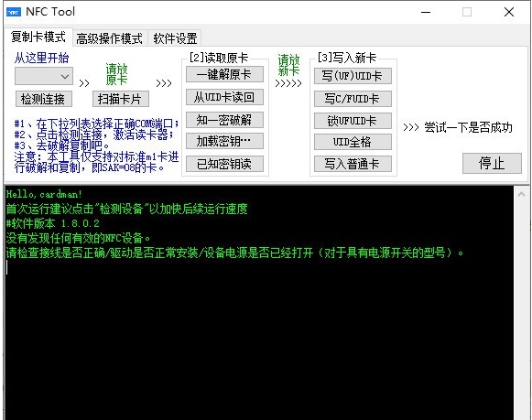532x420 pixels.
Task: Click 写入普通卡 button
Action: 353,164
